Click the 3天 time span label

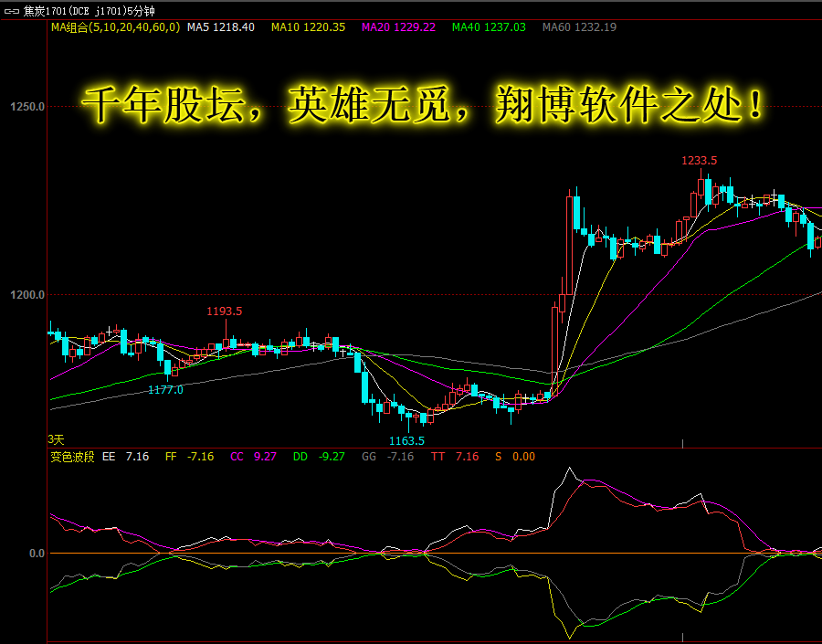click(x=56, y=439)
